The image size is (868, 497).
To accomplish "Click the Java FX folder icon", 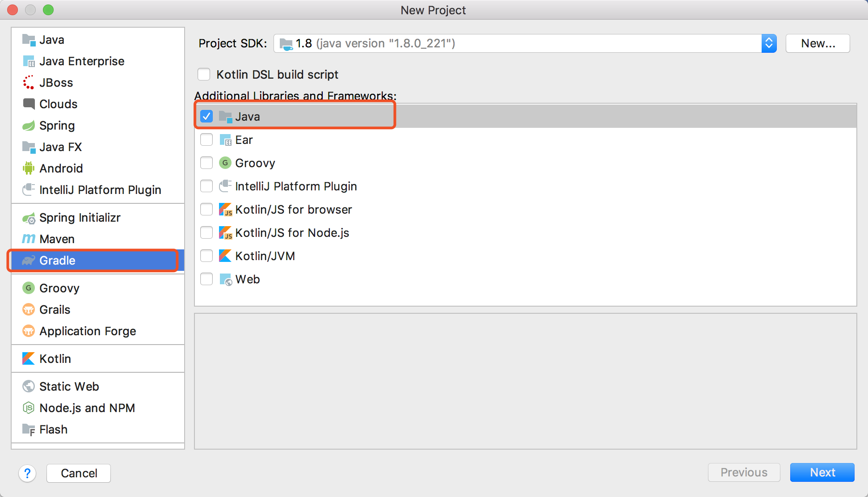I will 29,147.
